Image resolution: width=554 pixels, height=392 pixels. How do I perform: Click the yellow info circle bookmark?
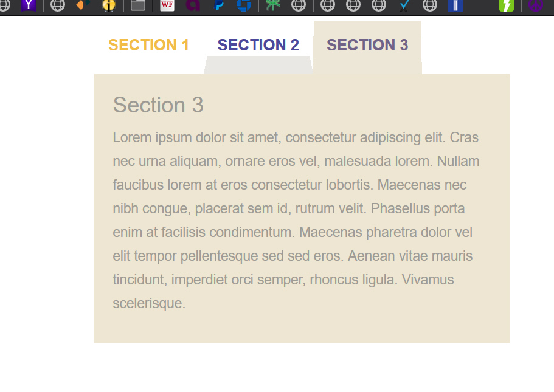click(109, 5)
